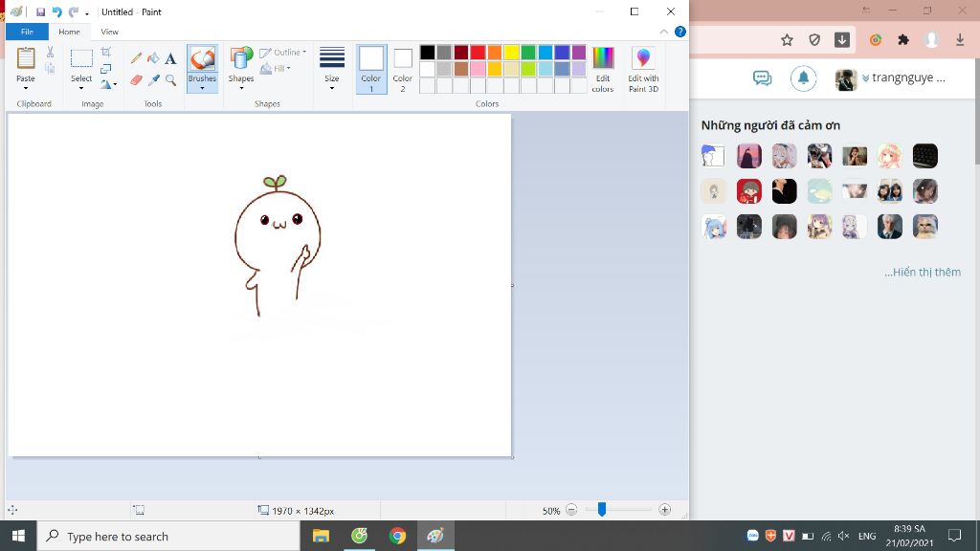Viewport: 980px width, 551px height.
Task: Expand the Select dropdown arrow
Action: (81, 88)
